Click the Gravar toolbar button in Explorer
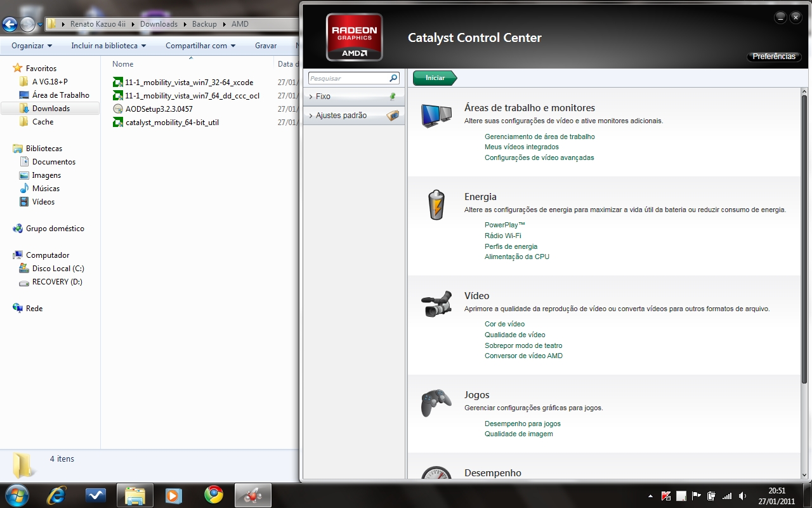The width and height of the screenshot is (812, 508). pyautogui.click(x=266, y=46)
